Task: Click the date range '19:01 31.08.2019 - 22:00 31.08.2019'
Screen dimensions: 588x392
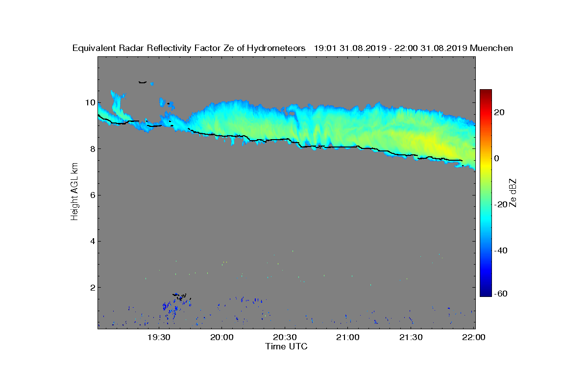Action: pos(390,49)
